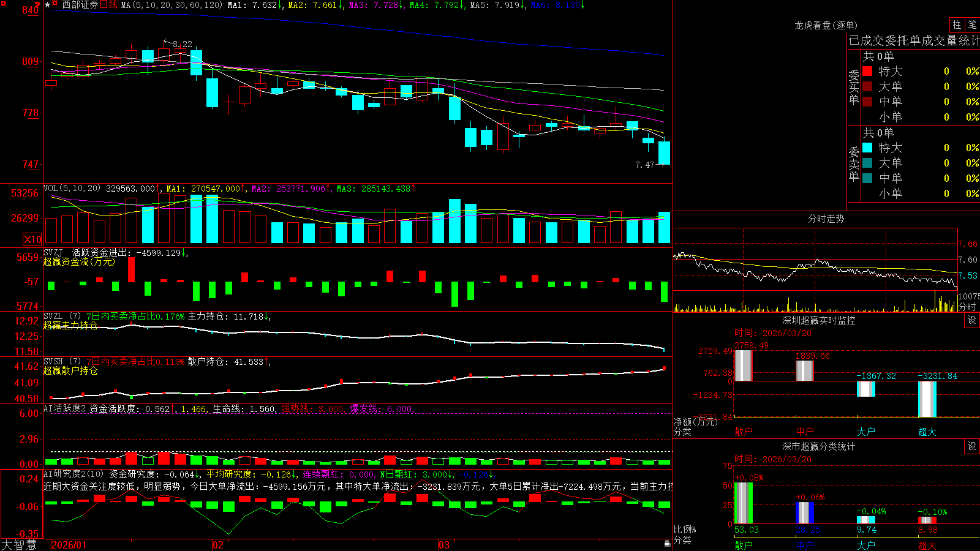Click the MA(5,10,20,30,60,120) indicator parameters
980x551 pixels.
pos(171,5)
